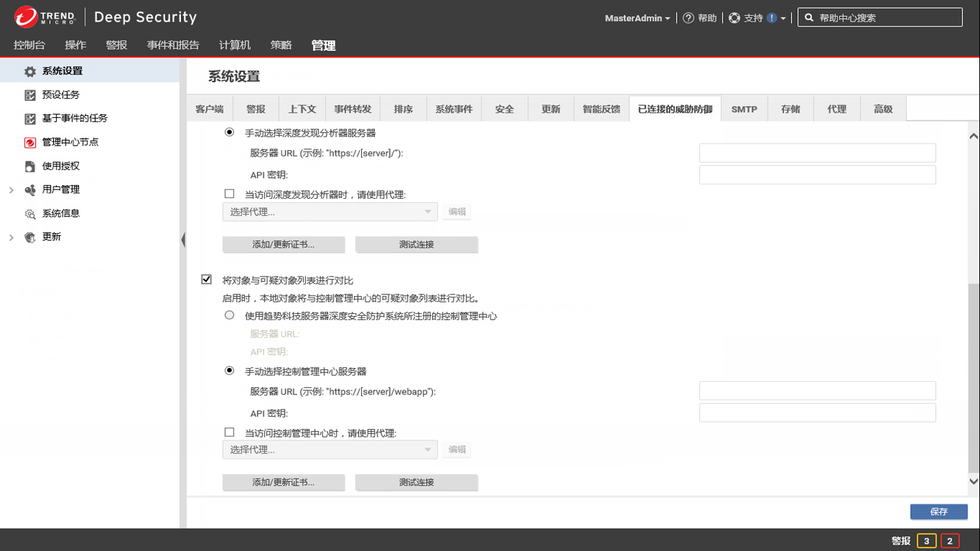
Task: Click the 基于事件的任务 icon in sidebar
Action: coord(30,118)
